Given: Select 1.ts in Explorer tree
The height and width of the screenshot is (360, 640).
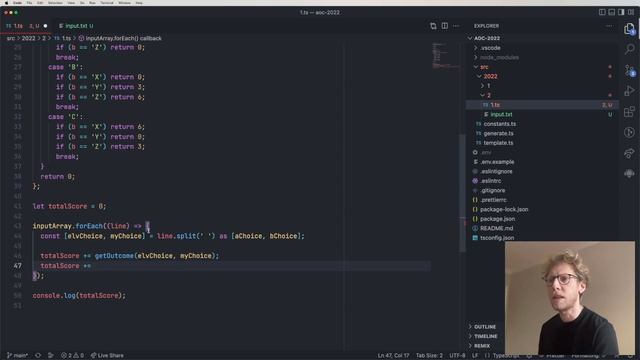Looking at the screenshot, I should (542, 105).
